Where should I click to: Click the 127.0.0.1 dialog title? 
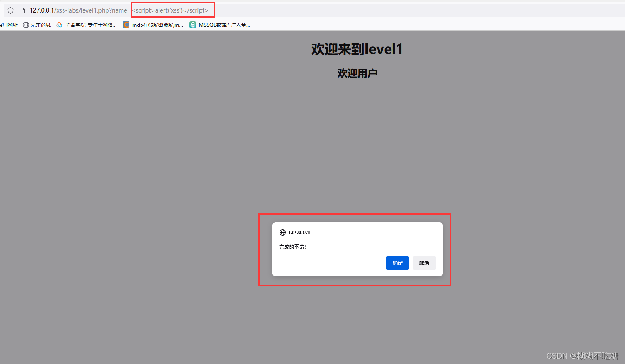[299, 233]
